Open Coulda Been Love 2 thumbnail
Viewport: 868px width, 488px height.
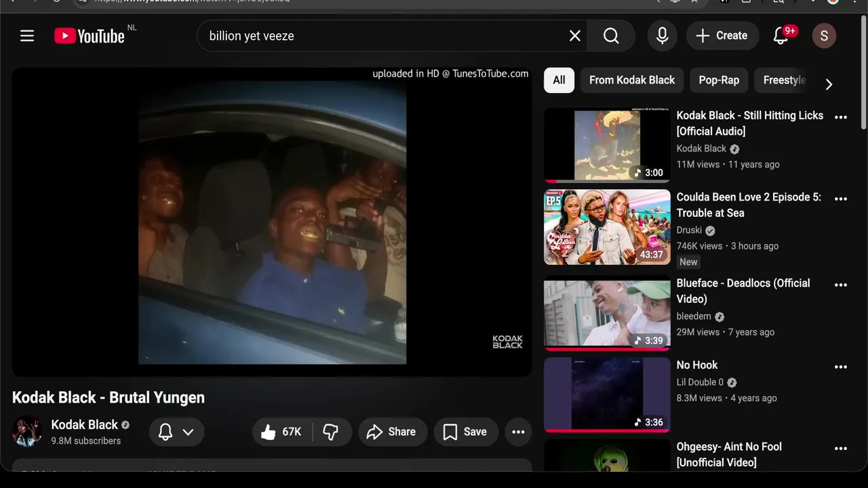[607, 227]
